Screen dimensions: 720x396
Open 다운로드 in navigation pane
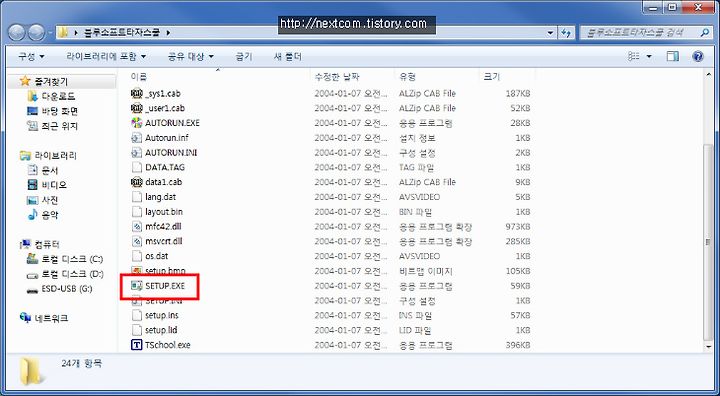(x=58, y=96)
